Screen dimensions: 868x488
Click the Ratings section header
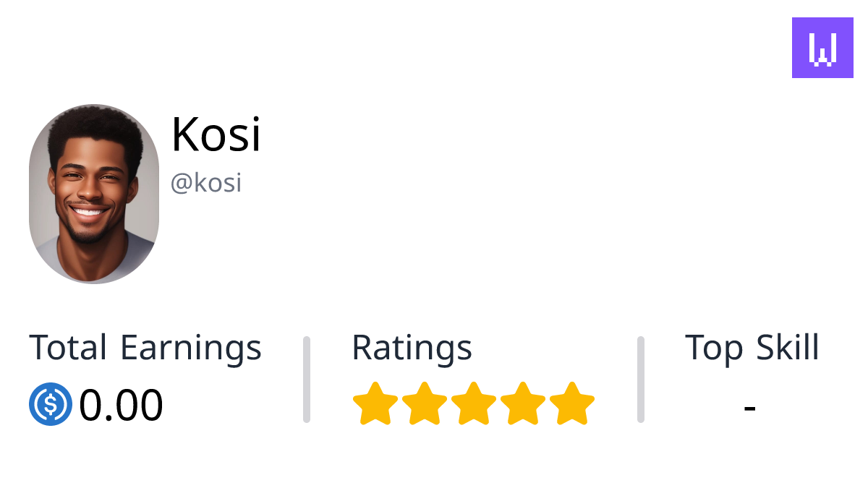412,348
